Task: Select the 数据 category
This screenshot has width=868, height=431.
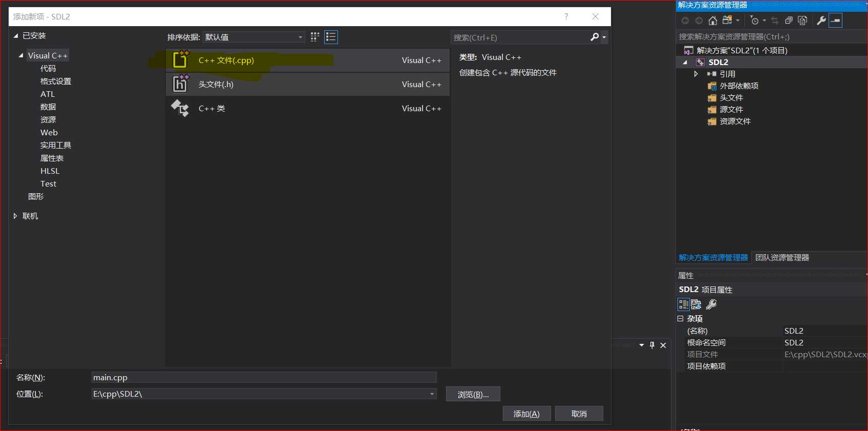Action: (48, 107)
